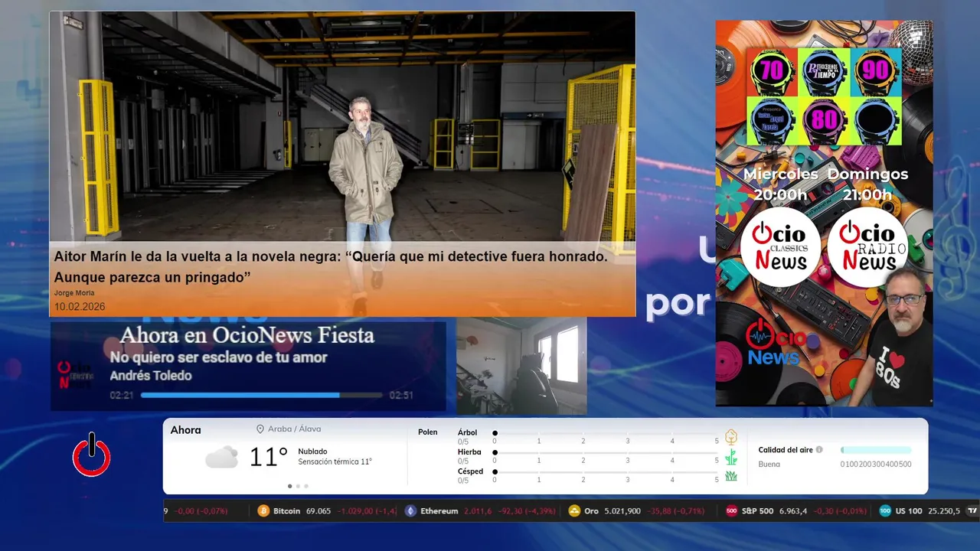Image resolution: width=980 pixels, height=551 pixels.
Task: Click the Buena air quality value
Action: 769,465
